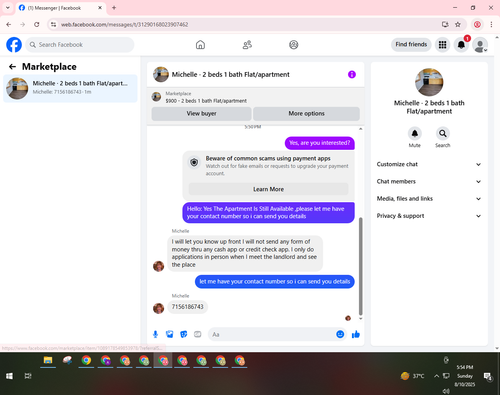Viewport: 500px width, 395px height.
Task: Expand Media, files and links section
Action: point(429,199)
